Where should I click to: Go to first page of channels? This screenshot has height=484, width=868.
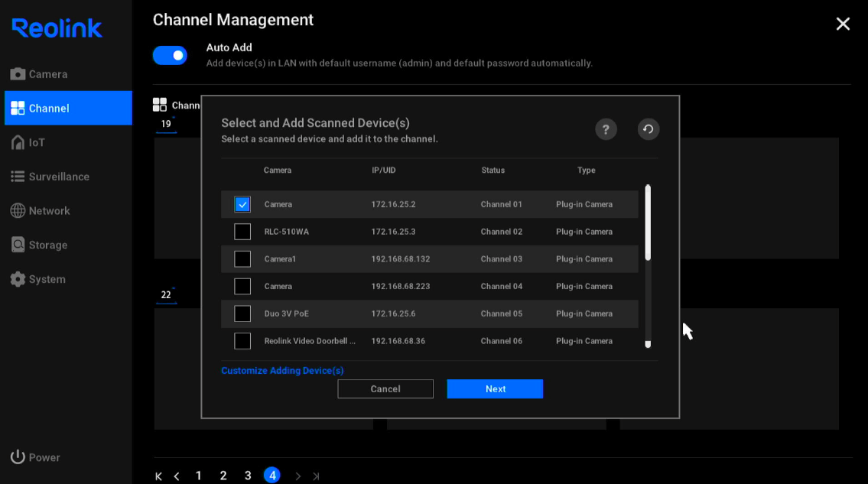pos(159,476)
